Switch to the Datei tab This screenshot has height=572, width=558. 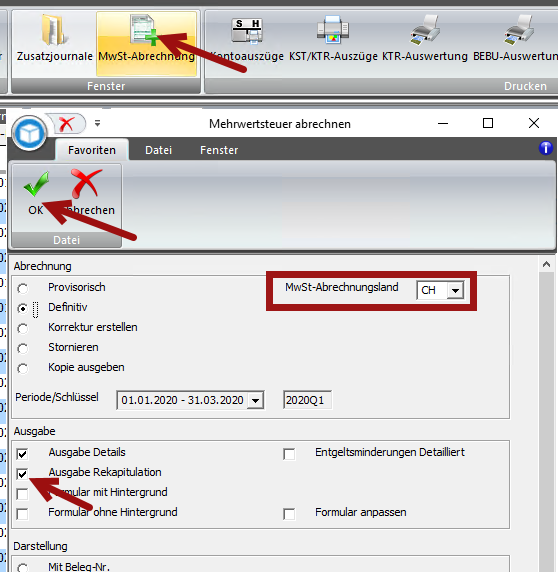[x=158, y=150]
